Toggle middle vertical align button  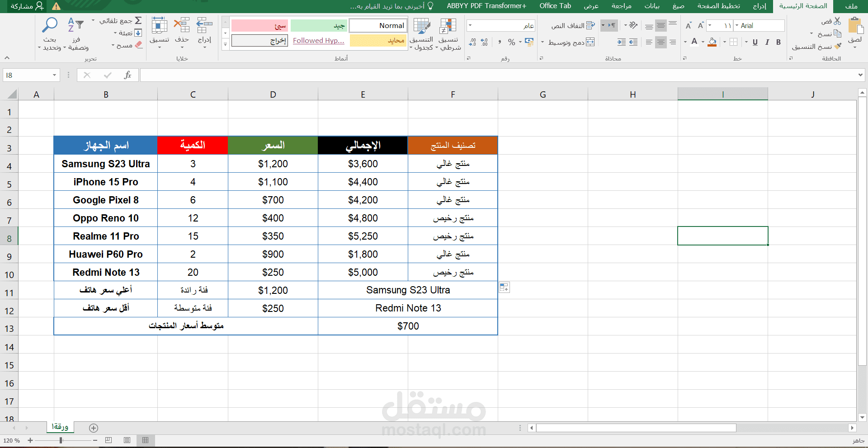point(661,25)
